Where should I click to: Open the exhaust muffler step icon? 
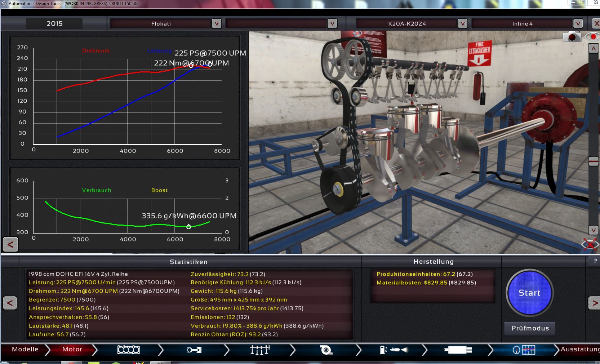(458, 350)
